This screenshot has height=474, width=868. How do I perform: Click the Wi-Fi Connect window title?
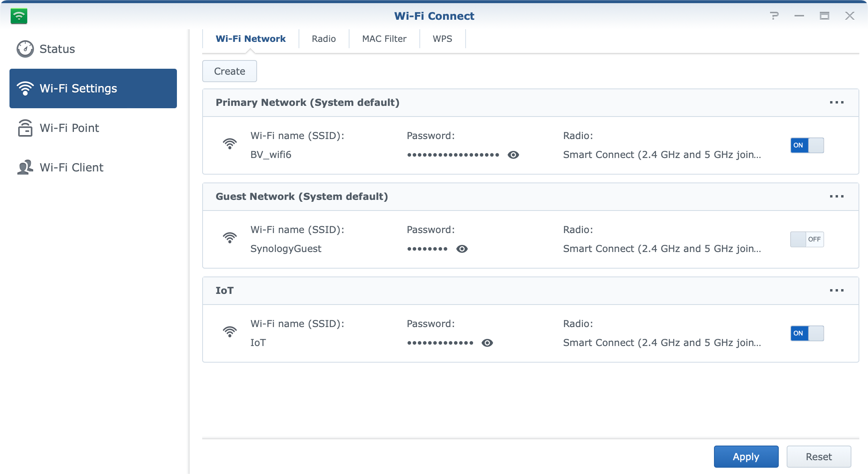click(434, 16)
